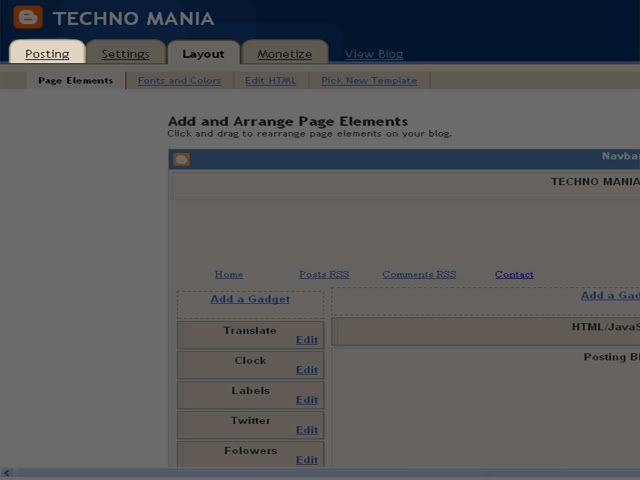Open the Pick New Template sub-tab

[x=369, y=81]
